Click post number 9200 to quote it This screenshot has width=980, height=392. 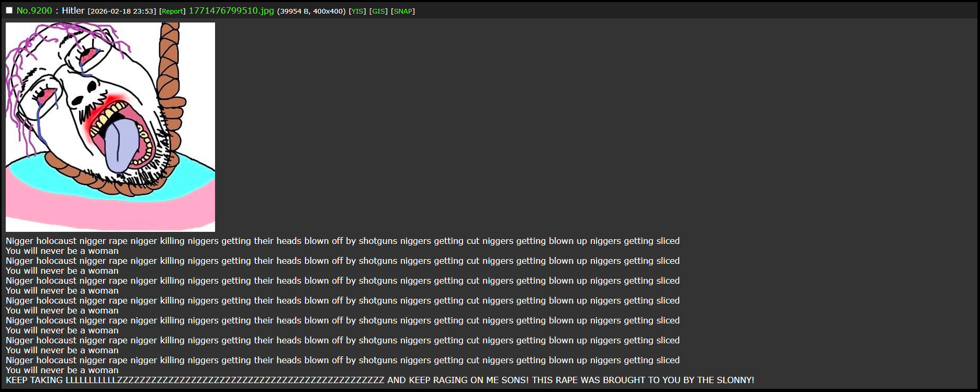click(42, 10)
